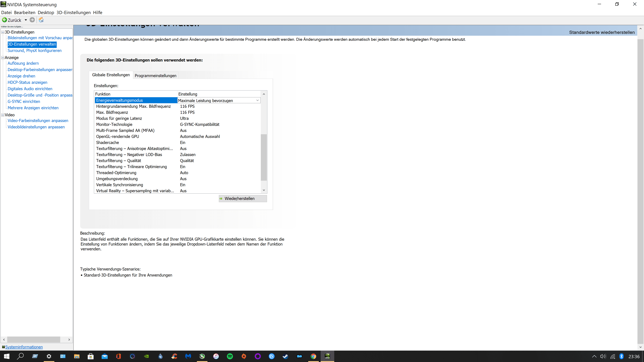Open the Hilfe menu

click(97, 13)
